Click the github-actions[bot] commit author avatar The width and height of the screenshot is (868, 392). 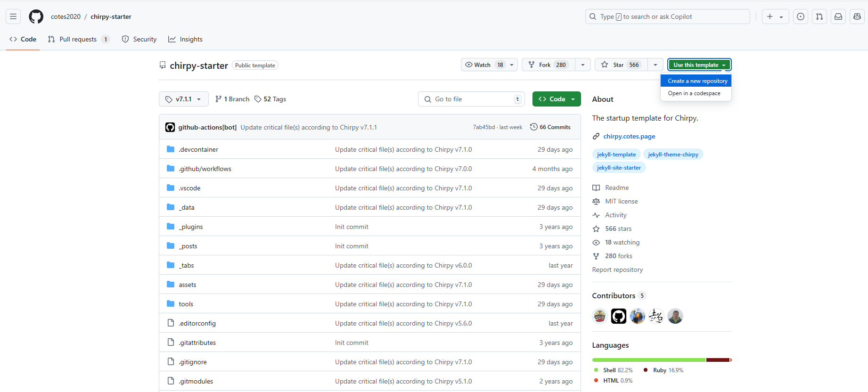(x=170, y=127)
